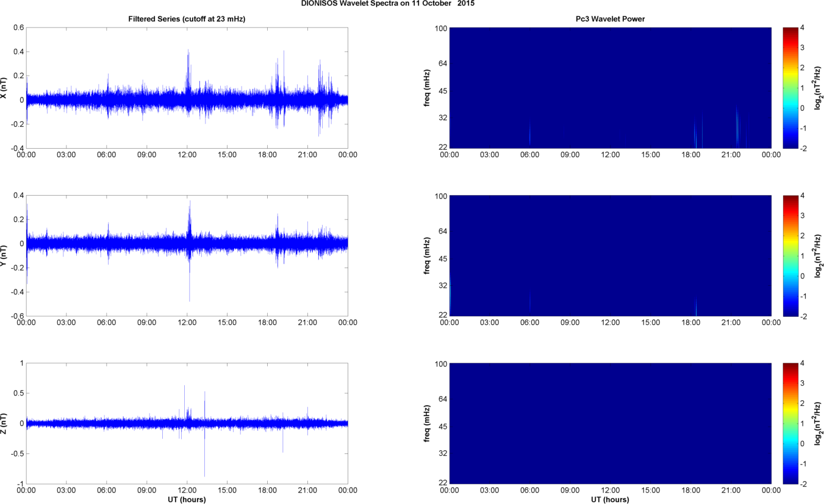The height and width of the screenshot is (504, 824).
Task: Click the log2(nT²/Hz) label beside the bottom colorbar
Action: [x=819, y=424]
